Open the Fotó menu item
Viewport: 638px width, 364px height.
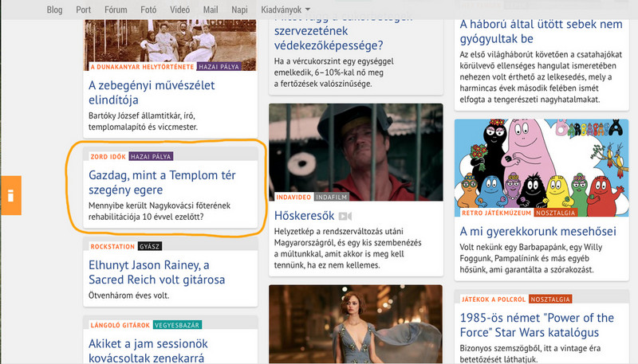[x=148, y=10]
